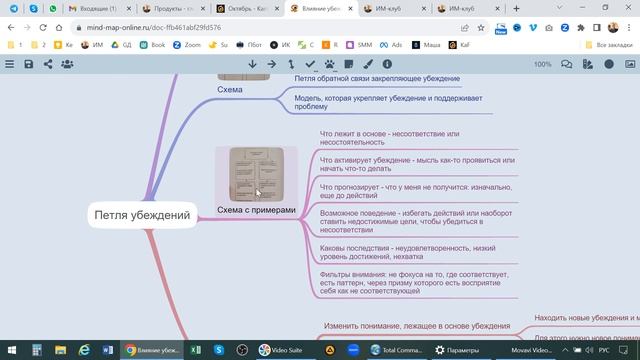The image size is (640, 360).
Task: Go back with browser back arrow
Action: (11, 28)
